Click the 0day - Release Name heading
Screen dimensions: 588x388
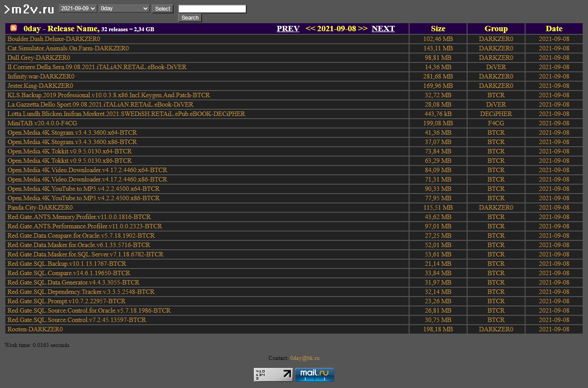pyautogui.click(x=61, y=29)
